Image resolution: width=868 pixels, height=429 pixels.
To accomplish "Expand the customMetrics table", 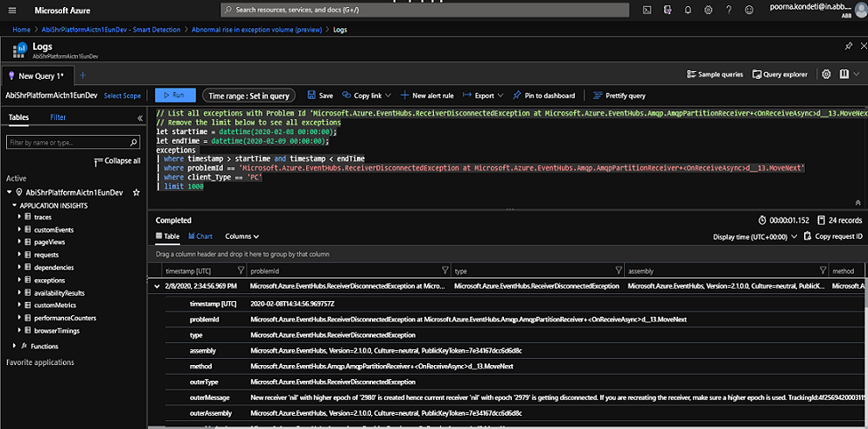I will click(x=20, y=305).
